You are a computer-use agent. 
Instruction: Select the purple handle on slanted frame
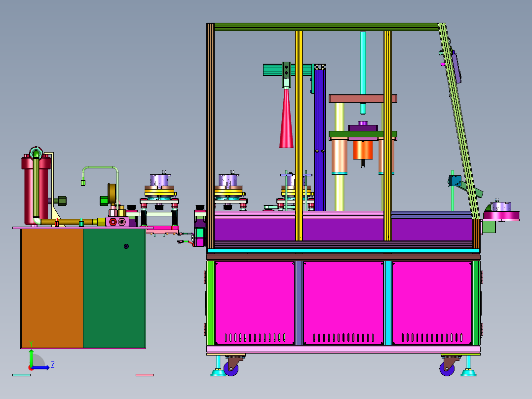click(456, 66)
